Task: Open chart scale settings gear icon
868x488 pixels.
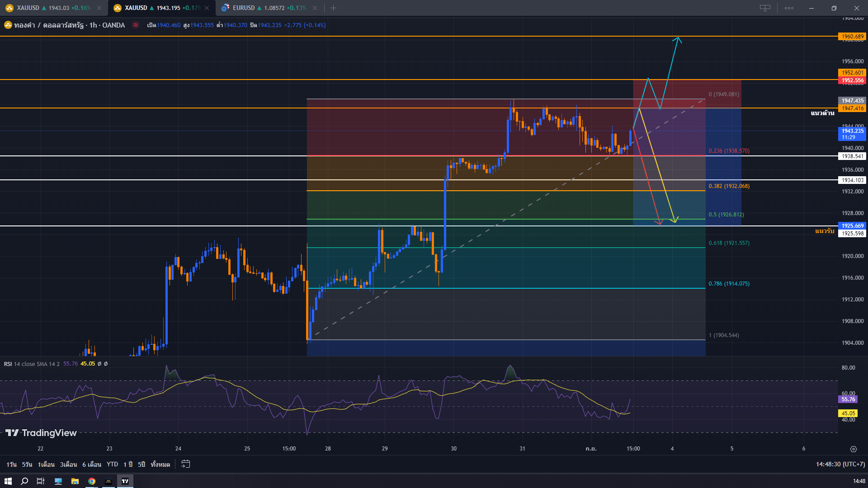Action: point(853,449)
